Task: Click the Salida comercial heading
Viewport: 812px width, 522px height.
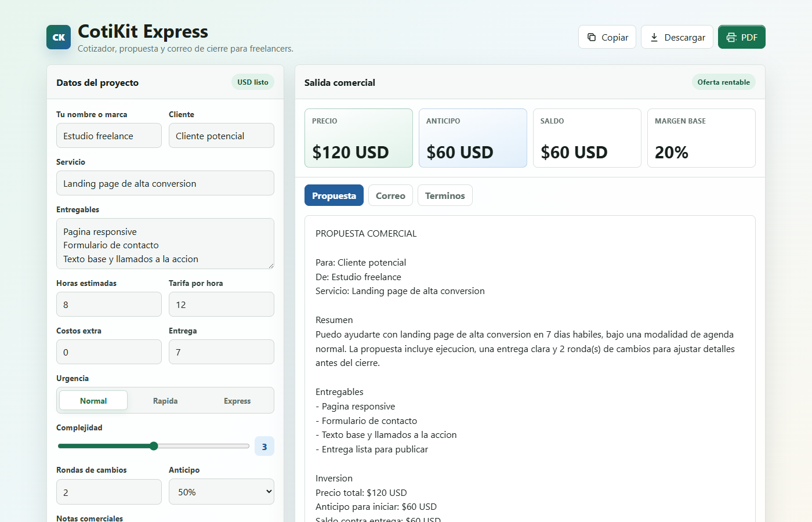Action: coord(340,82)
